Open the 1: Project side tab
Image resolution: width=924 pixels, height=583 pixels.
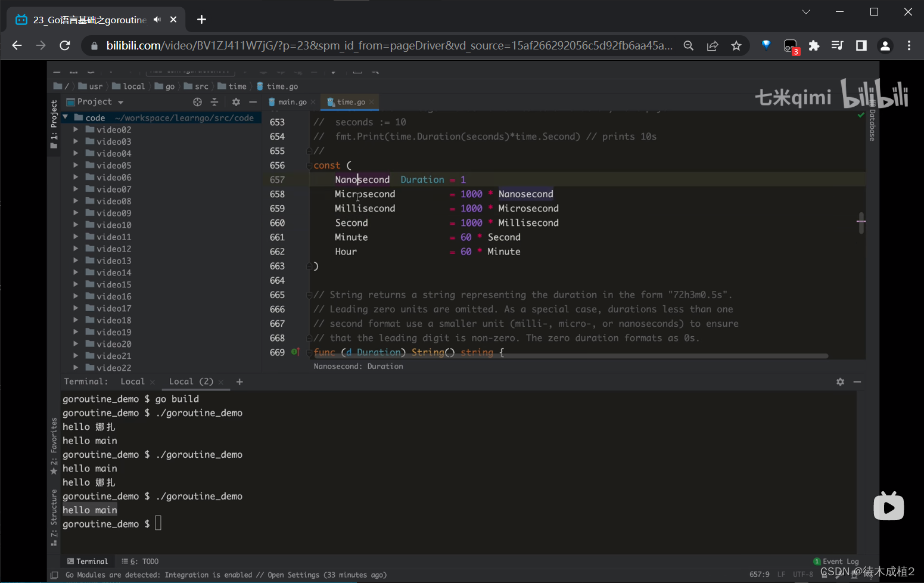(x=54, y=125)
